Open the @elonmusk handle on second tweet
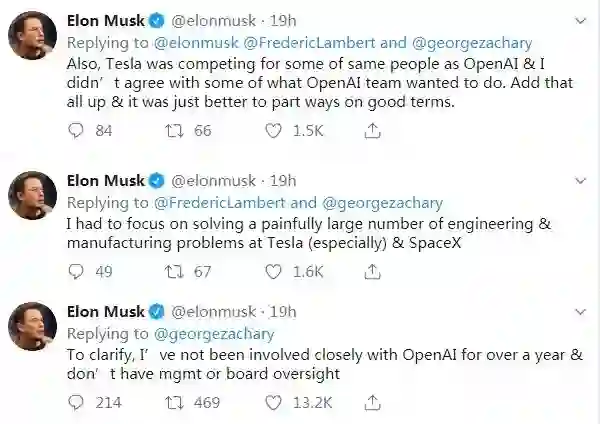600x424 pixels. coord(214,181)
